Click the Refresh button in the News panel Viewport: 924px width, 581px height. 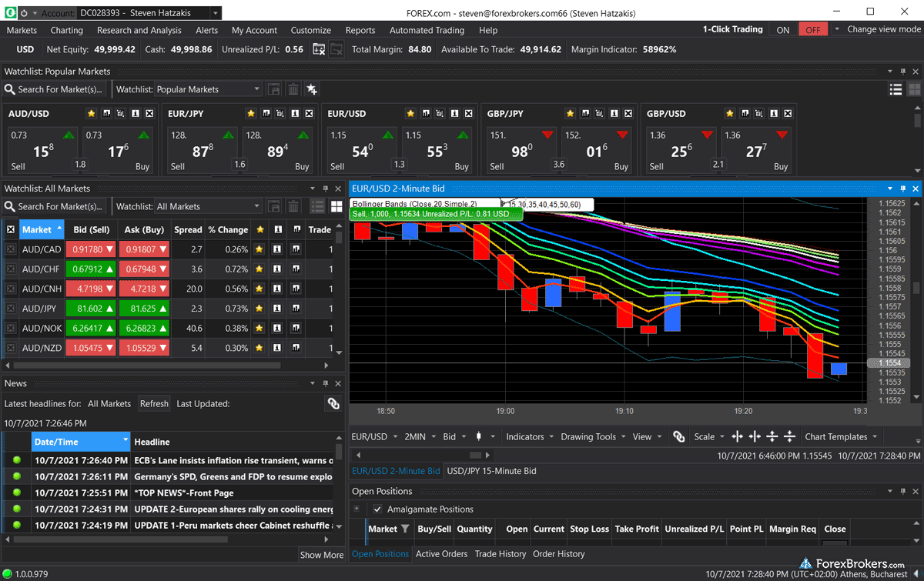tap(154, 403)
